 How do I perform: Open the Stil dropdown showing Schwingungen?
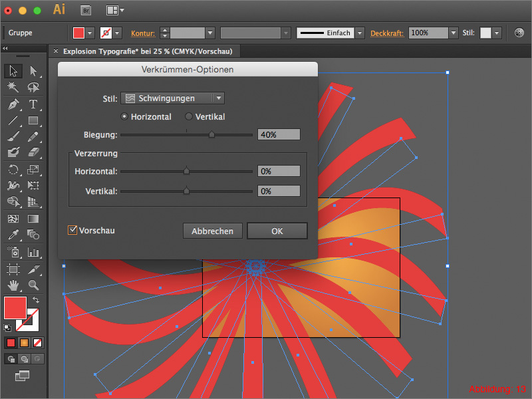tap(172, 97)
